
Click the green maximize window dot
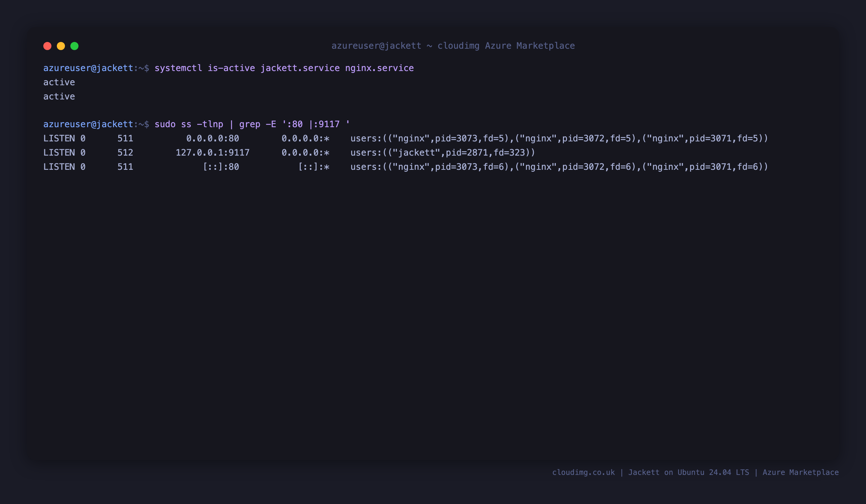tap(74, 46)
